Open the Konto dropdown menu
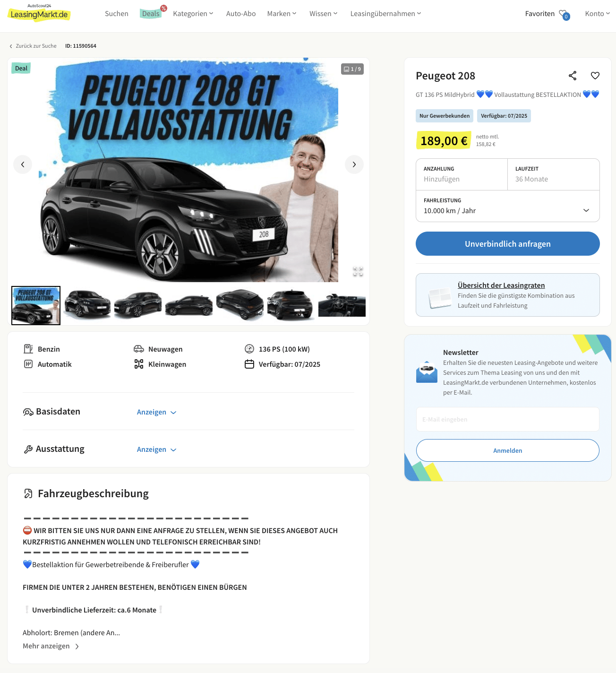The image size is (616, 673). click(x=598, y=14)
